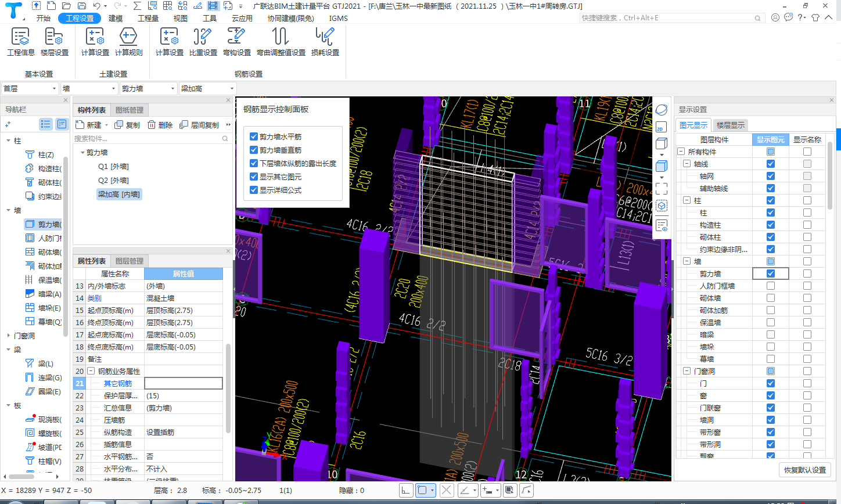This screenshot has height=504, width=841.
Task: Toggle 显示详细公式 checkbox
Action: click(254, 190)
